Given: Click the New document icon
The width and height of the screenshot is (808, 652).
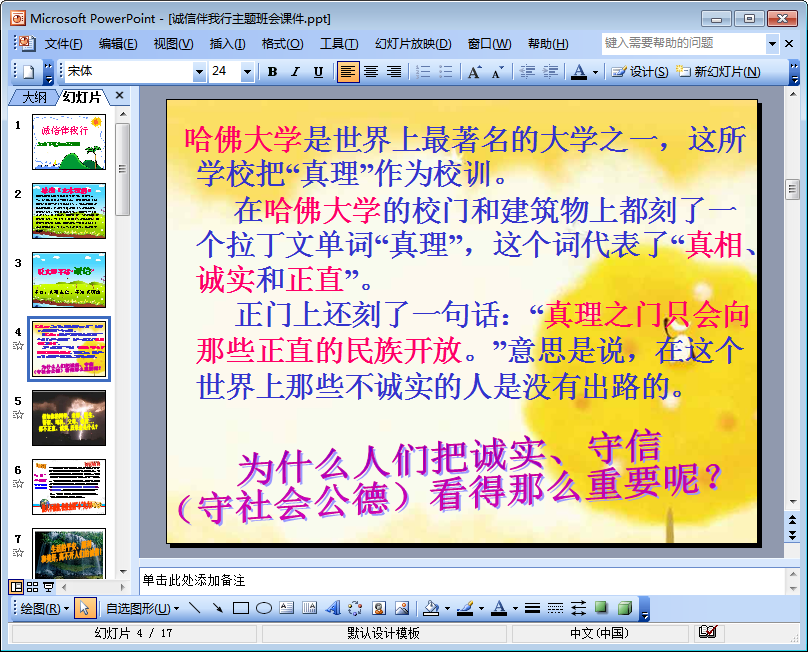Looking at the screenshot, I should [x=28, y=72].
